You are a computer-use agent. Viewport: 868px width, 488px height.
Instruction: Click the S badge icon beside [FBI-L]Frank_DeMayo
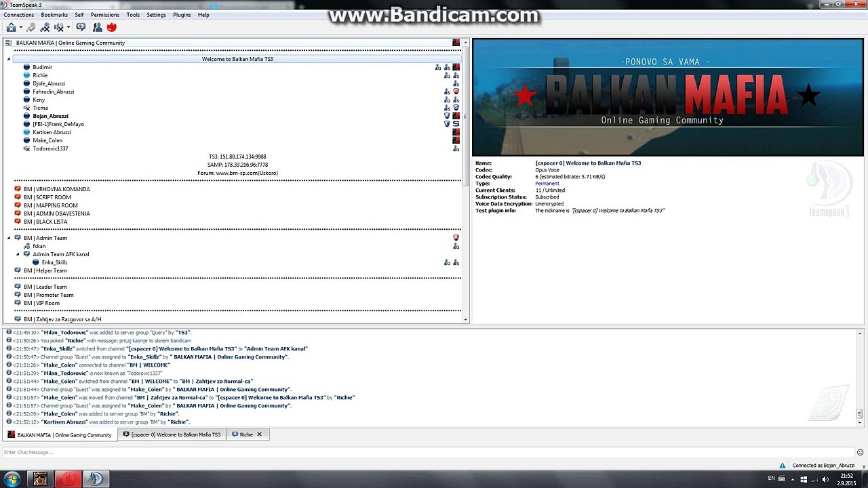click(456, 124)
